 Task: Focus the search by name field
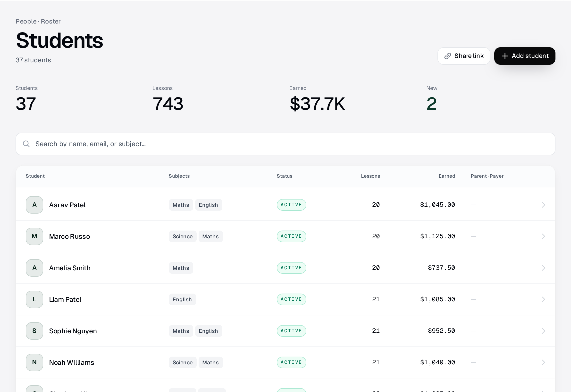tap(285, 144)
